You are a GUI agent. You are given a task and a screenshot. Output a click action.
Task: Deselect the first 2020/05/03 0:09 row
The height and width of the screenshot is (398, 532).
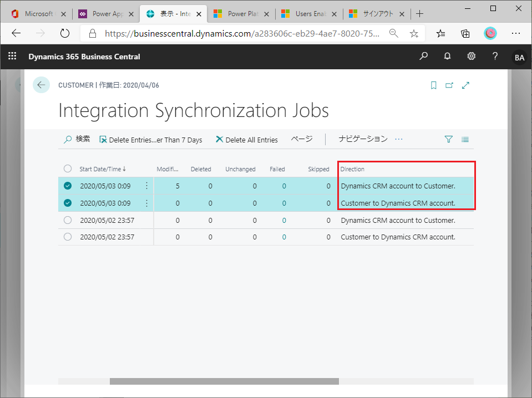[68, 186]
